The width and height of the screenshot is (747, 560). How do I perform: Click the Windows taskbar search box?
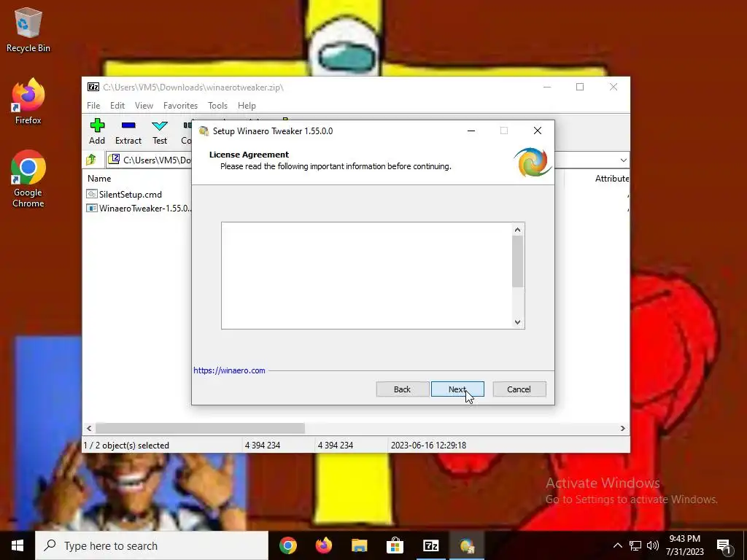click(x=152, y=545)
